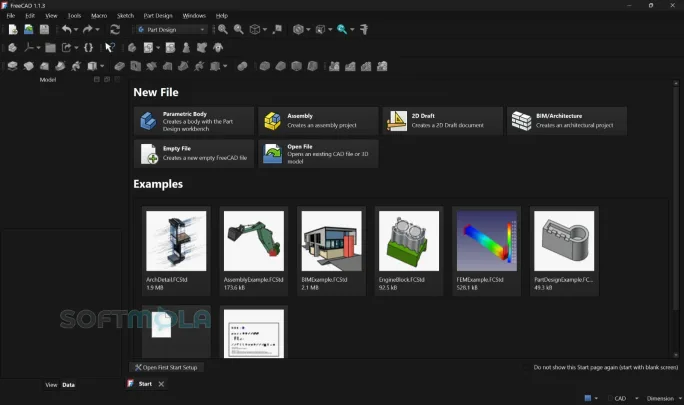
Task: Open the CAD navigation style dropdown
Action: 624,398
